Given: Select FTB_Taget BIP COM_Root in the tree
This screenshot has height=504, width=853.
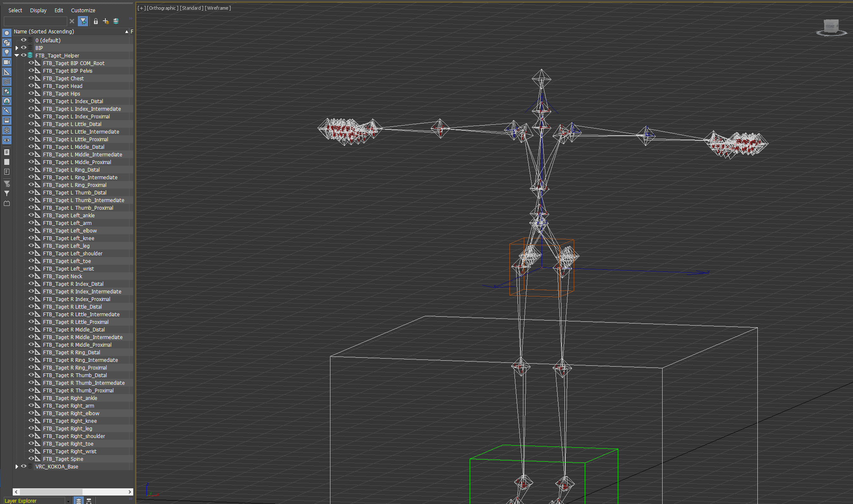Looking at the screenshot, I should click(74, 63).
